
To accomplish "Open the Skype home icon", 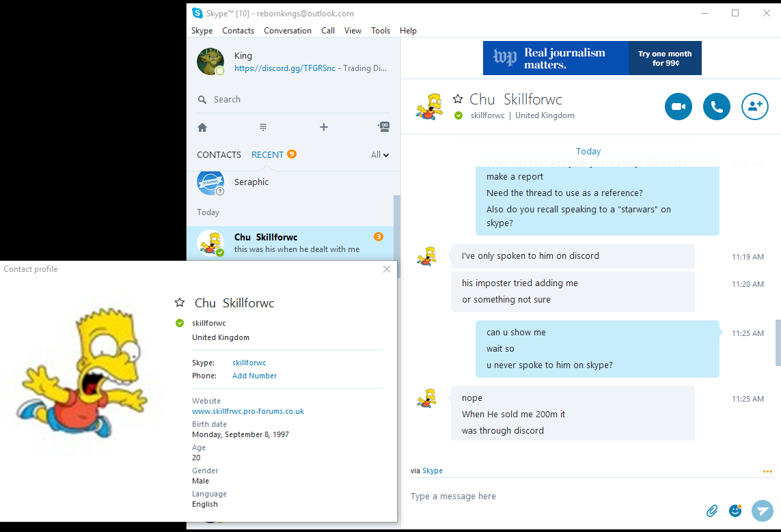I will [202, 128].
